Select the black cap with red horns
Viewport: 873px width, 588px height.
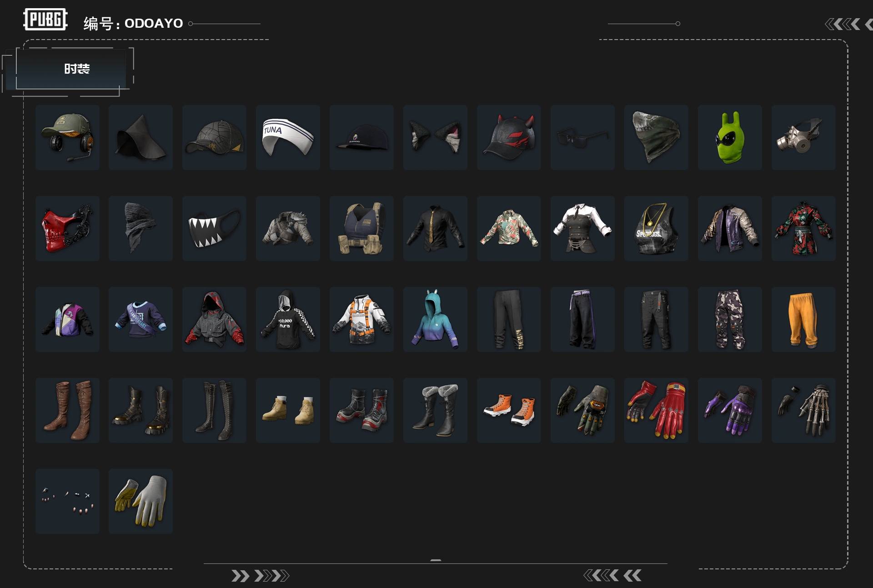click(509, 137)
